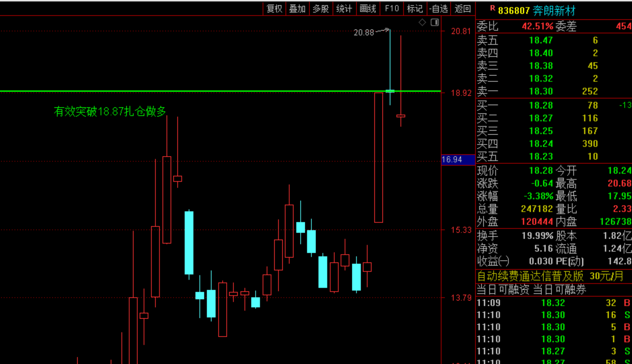
Task: Open F10 company information
Action: [x=391, y=9]
